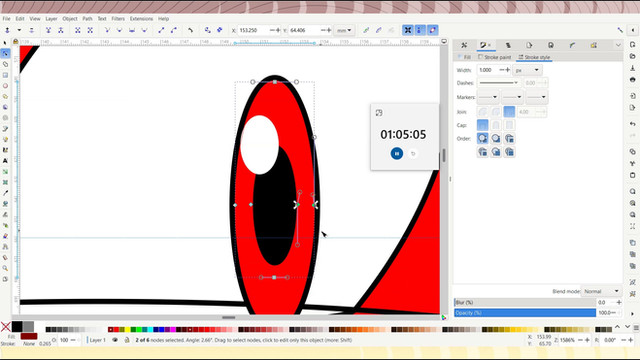This screenshot has height=360, width=640.
Task: Reset the timer with the circular arrow
Action: click(413, 154)
